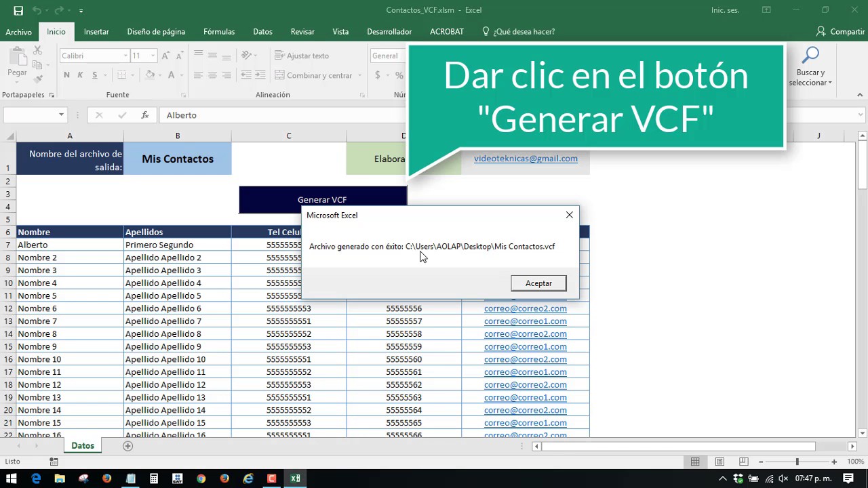
Task: Click the Pegar clipboard icon
Action: pyautogui.click(x=17, y=58)
